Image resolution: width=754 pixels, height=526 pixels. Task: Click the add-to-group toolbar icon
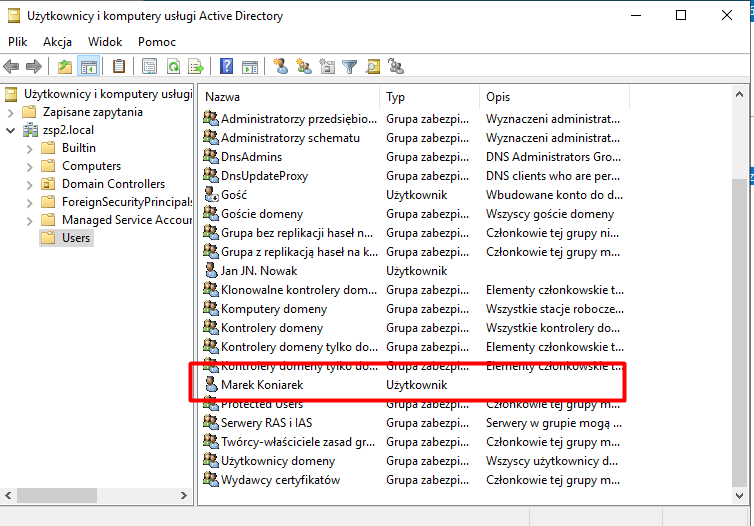(x=396, y=66)
